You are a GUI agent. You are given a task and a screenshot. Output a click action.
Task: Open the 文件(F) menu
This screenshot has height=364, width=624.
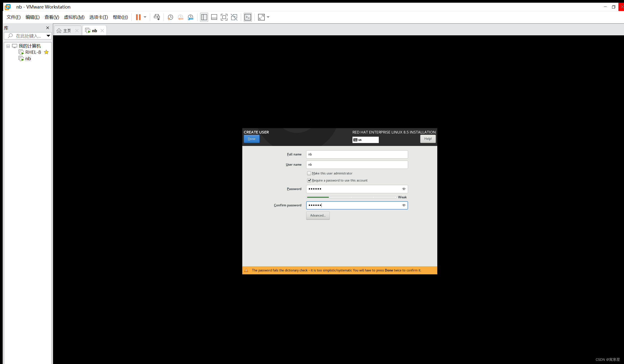(x=14, y=17)
